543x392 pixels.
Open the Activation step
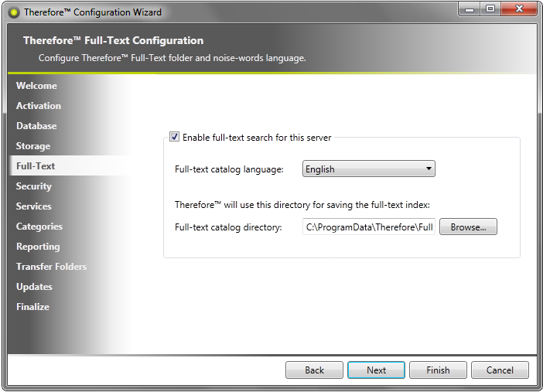[39, 106]
